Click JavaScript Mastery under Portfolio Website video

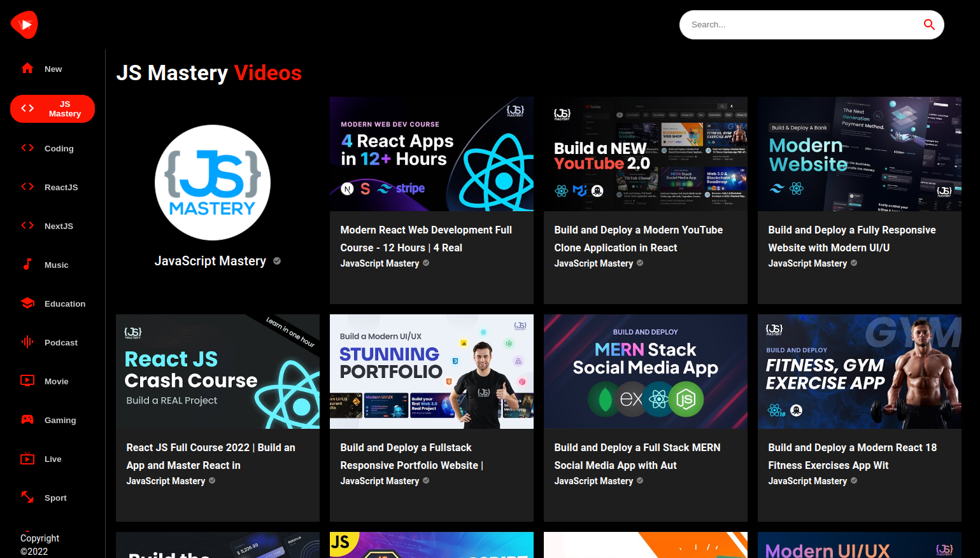click(x=380, y=481)
